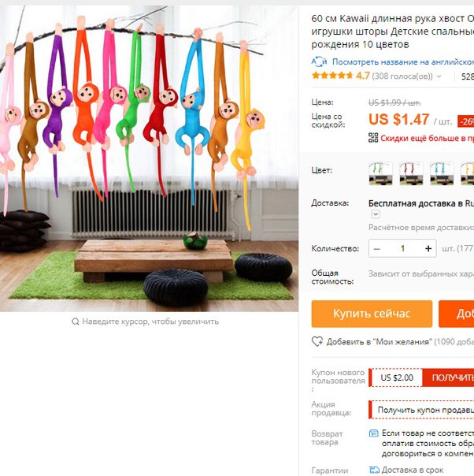Click ПОЛУЧИТЬ to get new user coupon

click(x=448, y=377)
